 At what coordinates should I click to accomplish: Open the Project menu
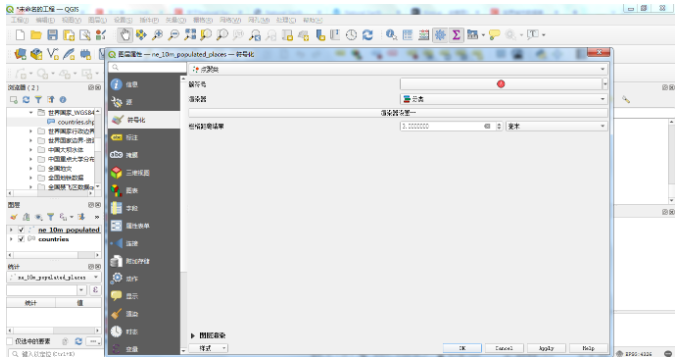pos(20,20)
